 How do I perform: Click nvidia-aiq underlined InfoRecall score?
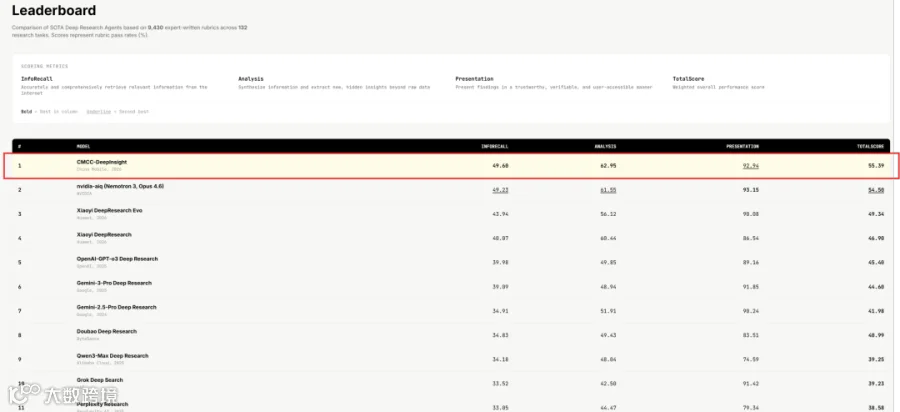click(x=501, y=190)
